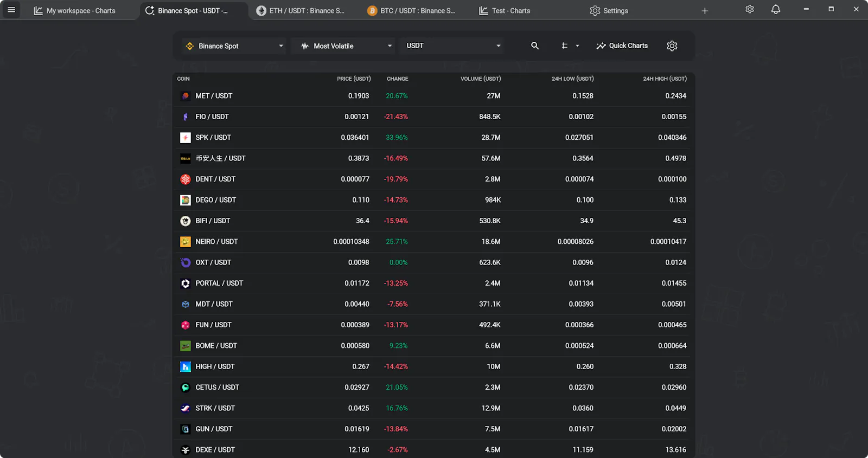
Task: Sort by CHANGE column header
Action: point(397,79)
